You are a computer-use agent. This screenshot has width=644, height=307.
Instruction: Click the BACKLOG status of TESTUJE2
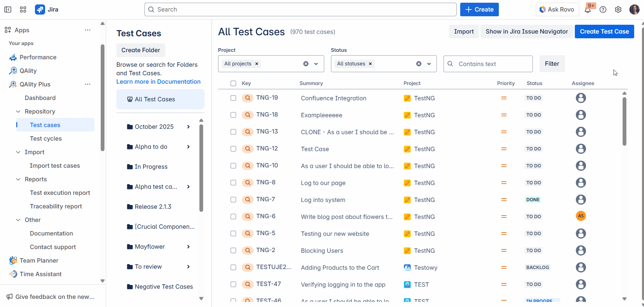click(x=538, y=267)
